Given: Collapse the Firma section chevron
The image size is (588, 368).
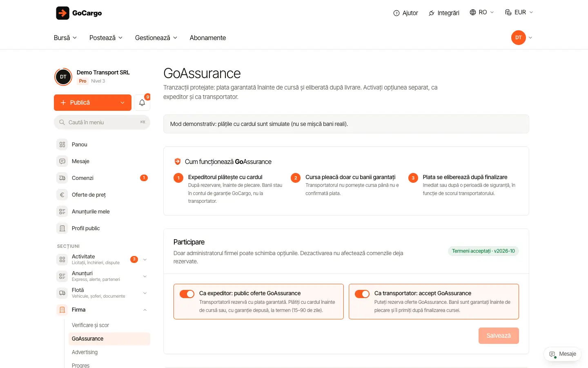Looking at the screenshot, I should tap(145, 310).
